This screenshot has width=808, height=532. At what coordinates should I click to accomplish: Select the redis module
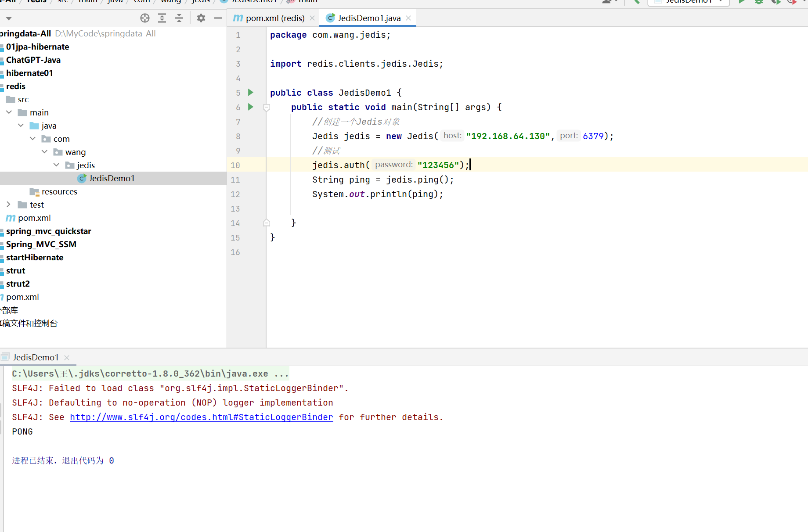coord(16,86)
